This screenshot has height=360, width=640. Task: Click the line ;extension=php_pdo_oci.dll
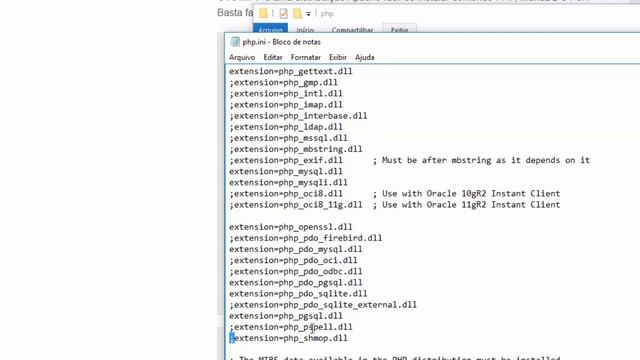coord(293,260)
